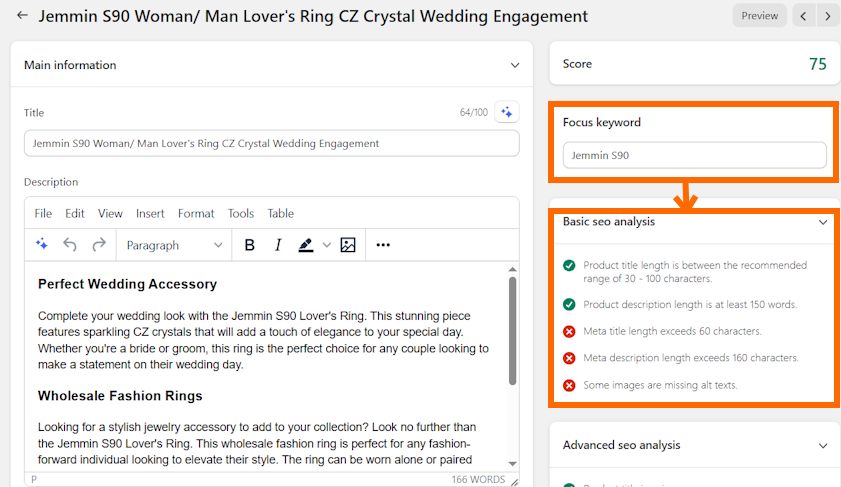Image resolution: width=841 pixels, height=487 pixels.
Task: Redo the last edit
Action: click(99, 245)
